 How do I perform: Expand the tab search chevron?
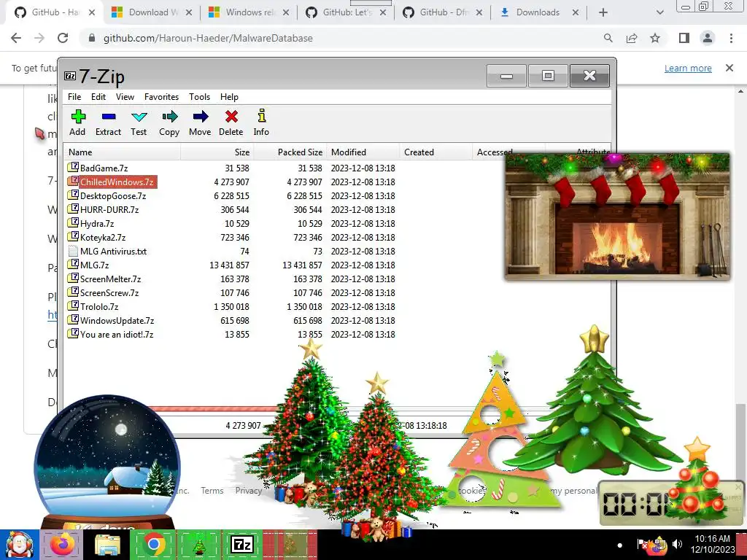pyautogui.click(x=659, y=12)
